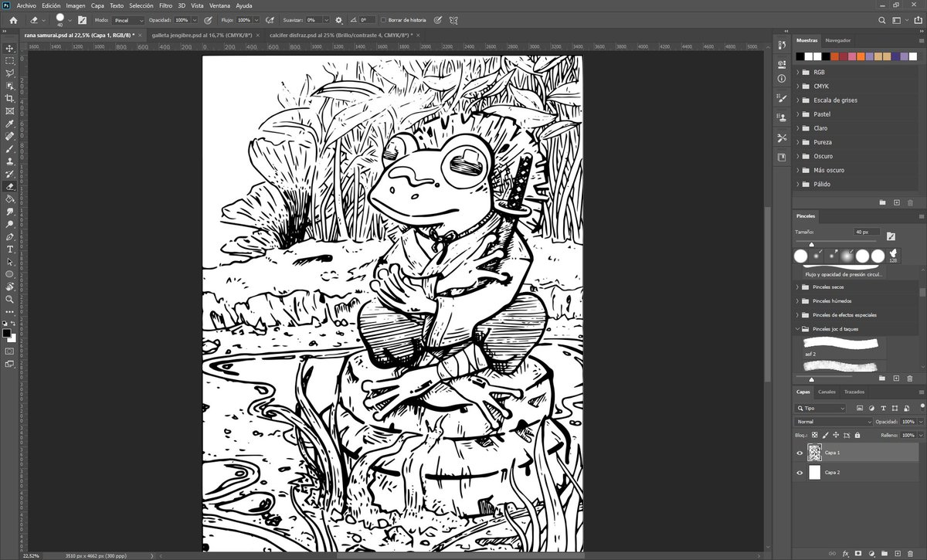Toggle lock image pixels brush icon

(825, 436)
